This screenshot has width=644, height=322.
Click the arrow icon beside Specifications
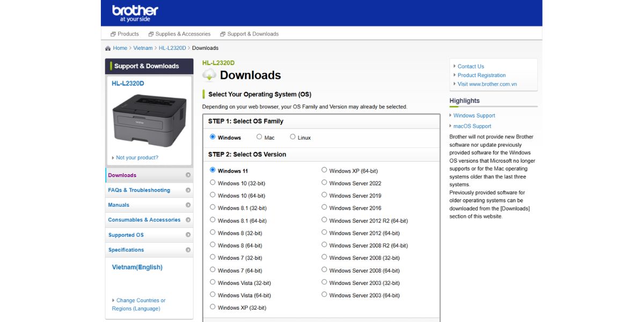pos(188,250)
